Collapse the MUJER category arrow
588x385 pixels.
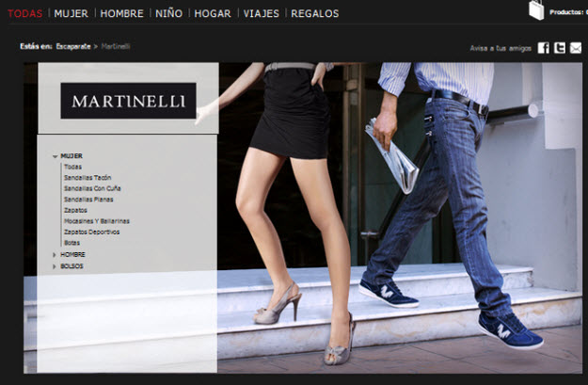55,156
